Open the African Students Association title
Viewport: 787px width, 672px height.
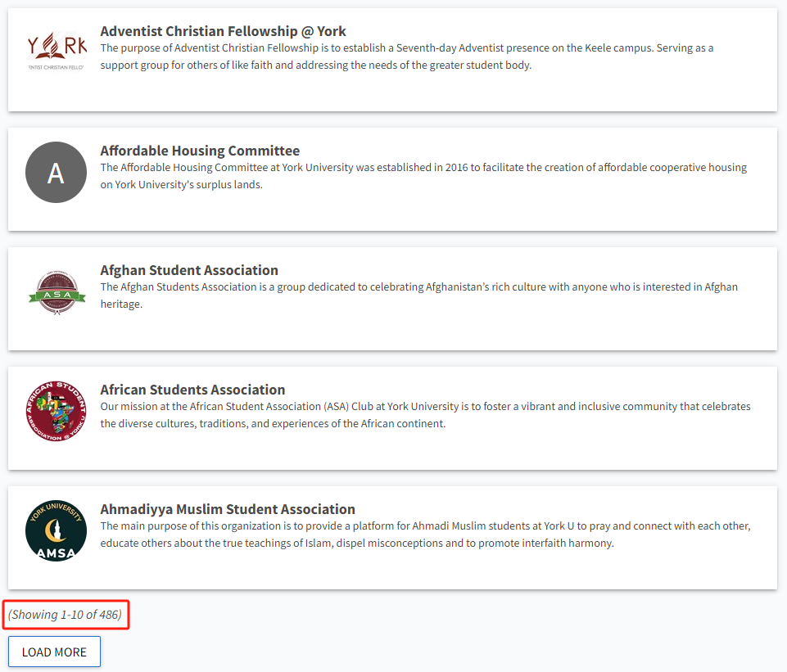[x=192, y=390]
